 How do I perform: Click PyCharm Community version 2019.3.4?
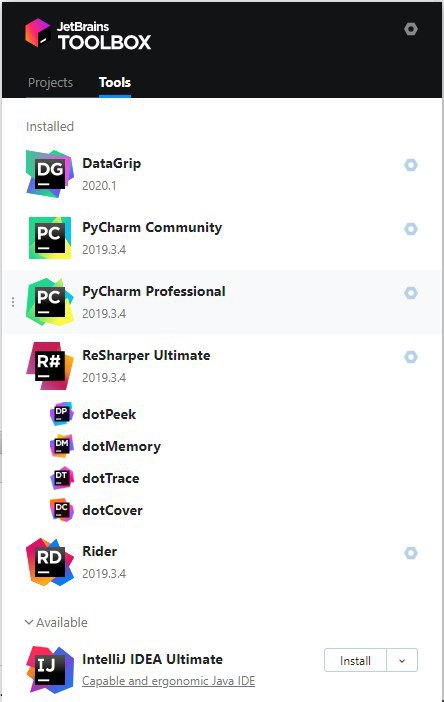[104, 250]
